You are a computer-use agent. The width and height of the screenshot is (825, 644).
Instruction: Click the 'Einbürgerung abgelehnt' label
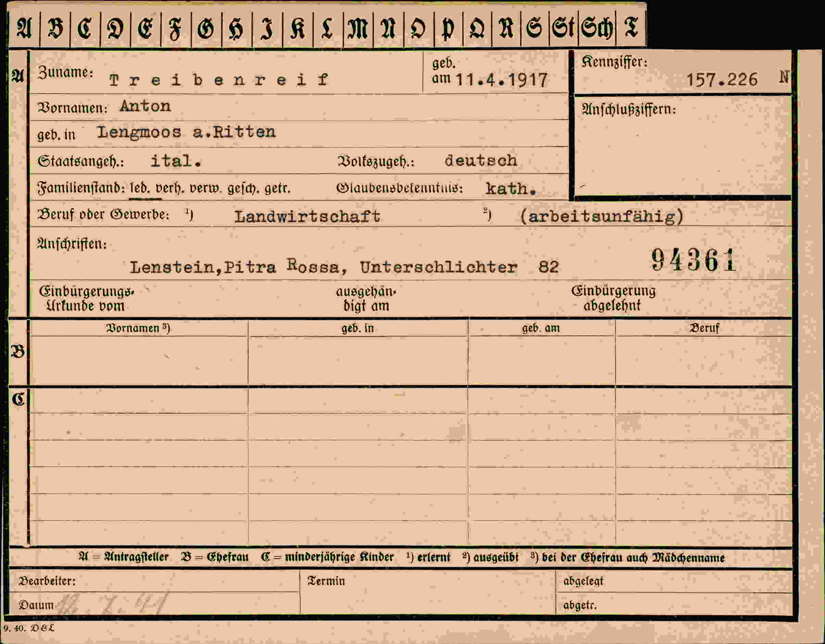click(x=613, y=298)
